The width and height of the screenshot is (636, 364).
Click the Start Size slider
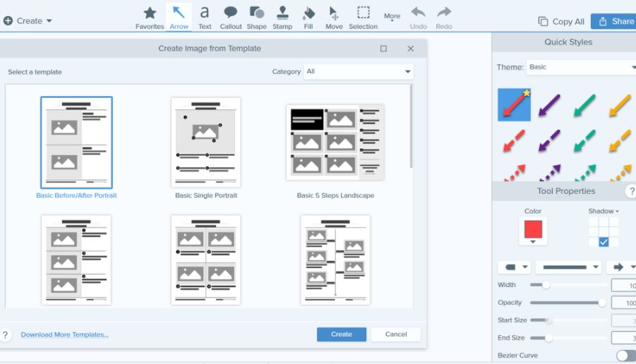(x=568, y=320)
